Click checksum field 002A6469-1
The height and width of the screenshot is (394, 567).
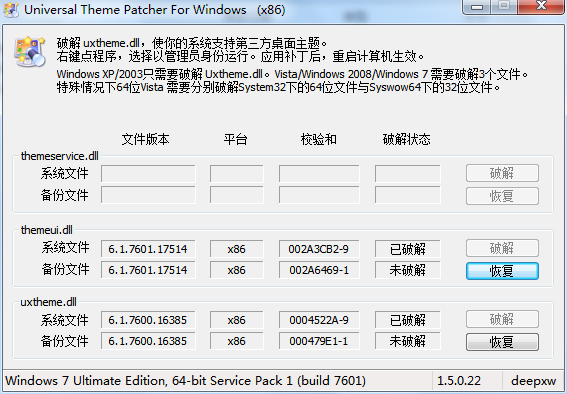tap(319, 270)
